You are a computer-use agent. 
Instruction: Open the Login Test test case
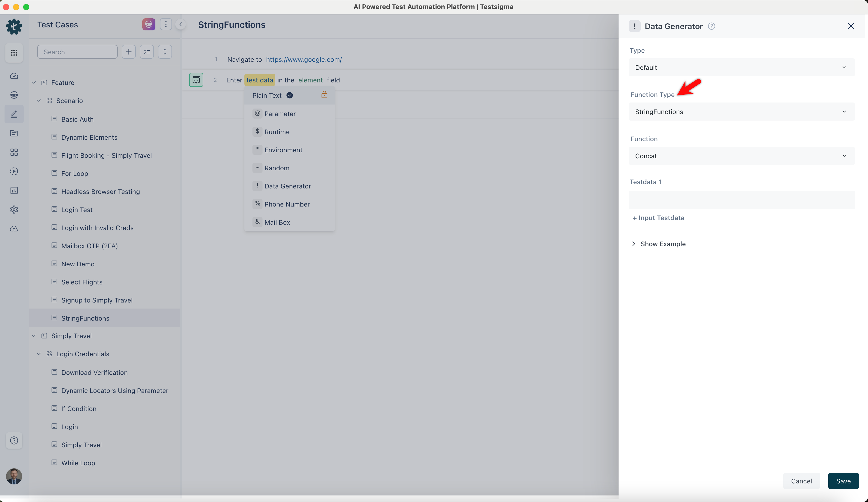click(x=77, y=210)
